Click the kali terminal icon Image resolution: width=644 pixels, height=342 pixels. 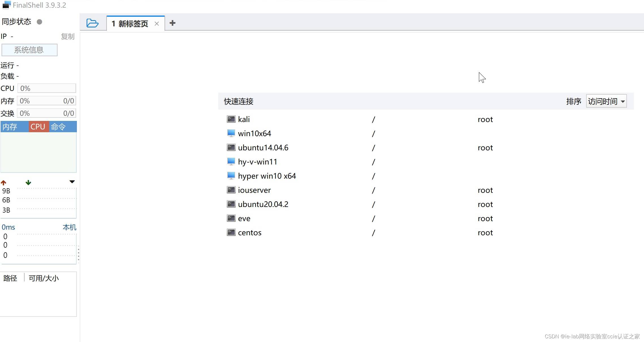(x=231, y=119)
